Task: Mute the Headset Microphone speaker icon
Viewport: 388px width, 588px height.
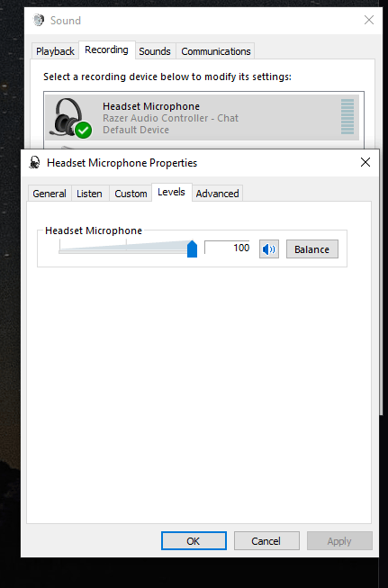Action: click(269, 249)
